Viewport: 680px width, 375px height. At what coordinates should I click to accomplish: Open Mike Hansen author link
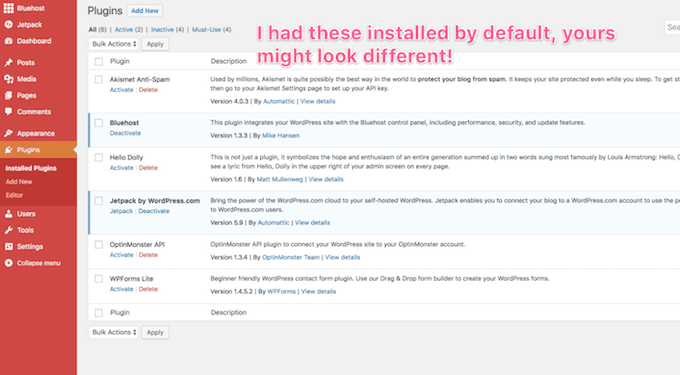[281, 135]
